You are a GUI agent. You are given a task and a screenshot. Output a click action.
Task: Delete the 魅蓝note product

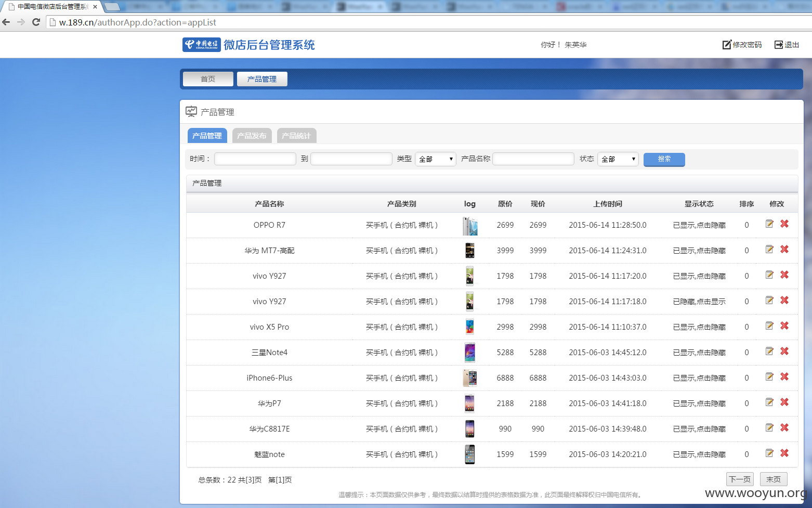tap(784, 453)
